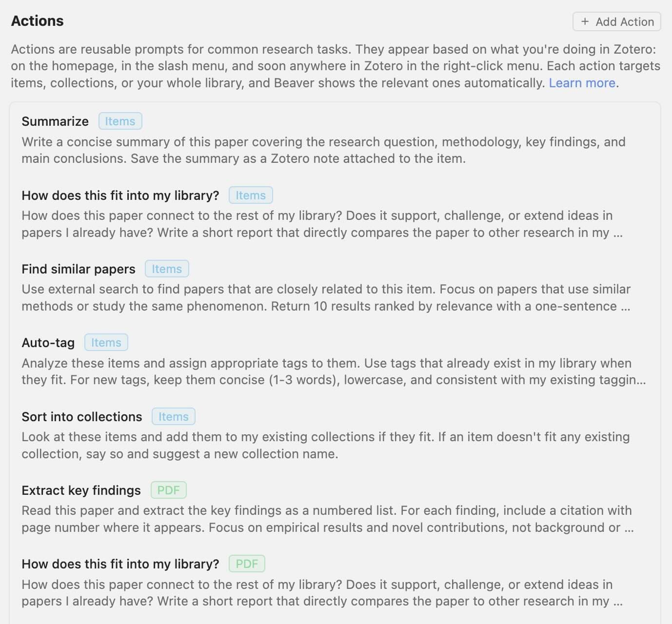Click the PDF badge on the last library action
This screenshot has height=624, width=672.
(x=246, y=564)
